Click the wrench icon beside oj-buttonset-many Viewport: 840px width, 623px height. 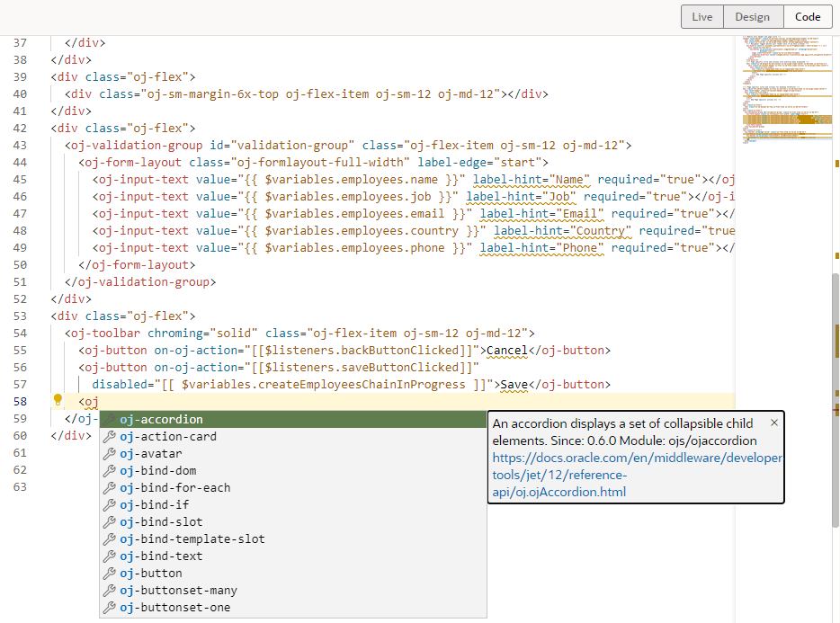click(108, 590)
